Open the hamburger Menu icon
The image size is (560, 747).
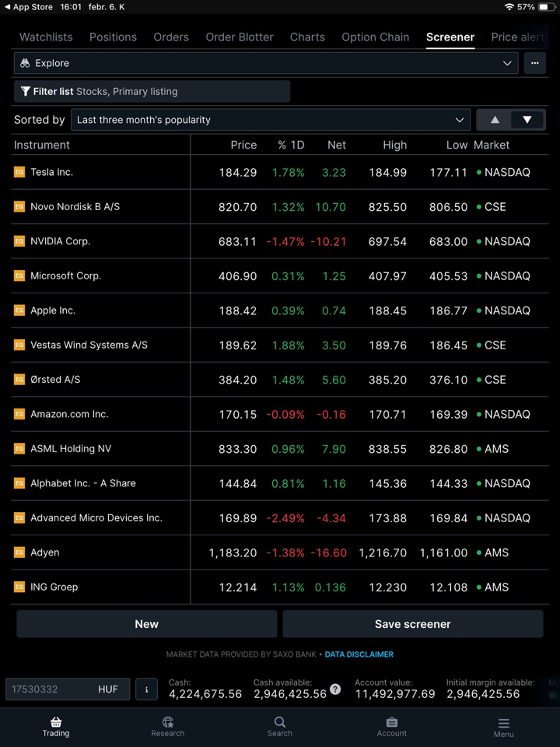[503, 723]
